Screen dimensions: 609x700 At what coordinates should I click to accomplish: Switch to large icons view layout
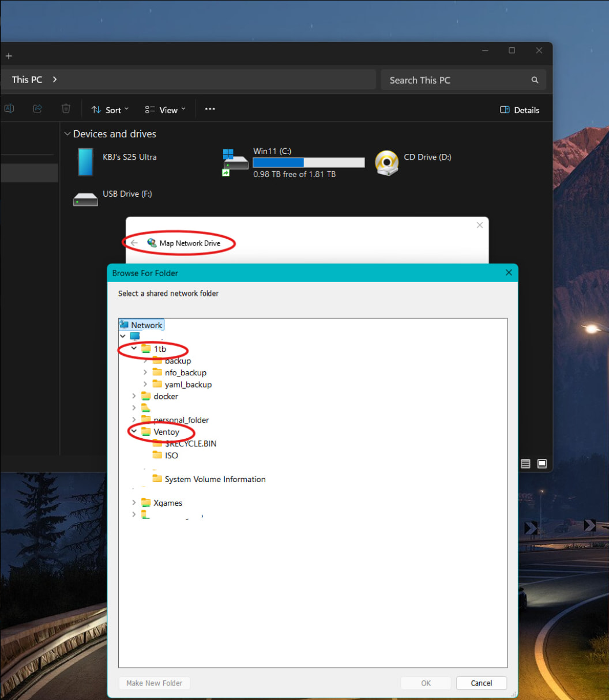(x=542, y=464)
